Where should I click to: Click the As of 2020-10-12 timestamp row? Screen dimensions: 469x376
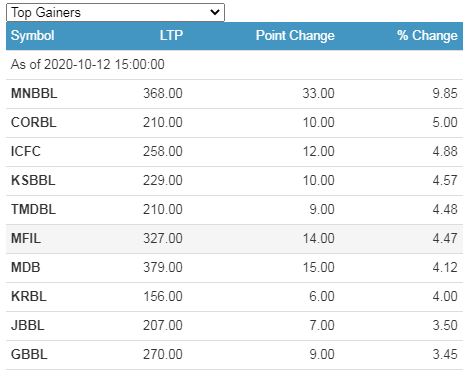234,65
